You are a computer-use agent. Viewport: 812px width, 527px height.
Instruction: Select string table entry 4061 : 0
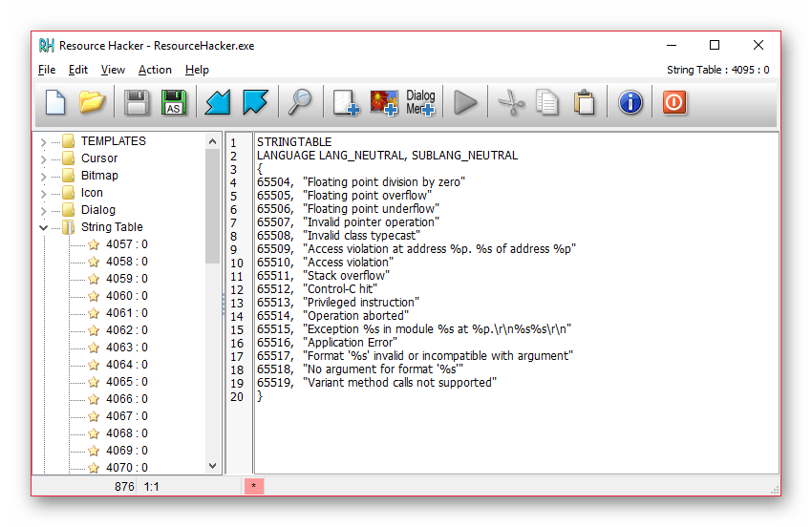(127, 313)
